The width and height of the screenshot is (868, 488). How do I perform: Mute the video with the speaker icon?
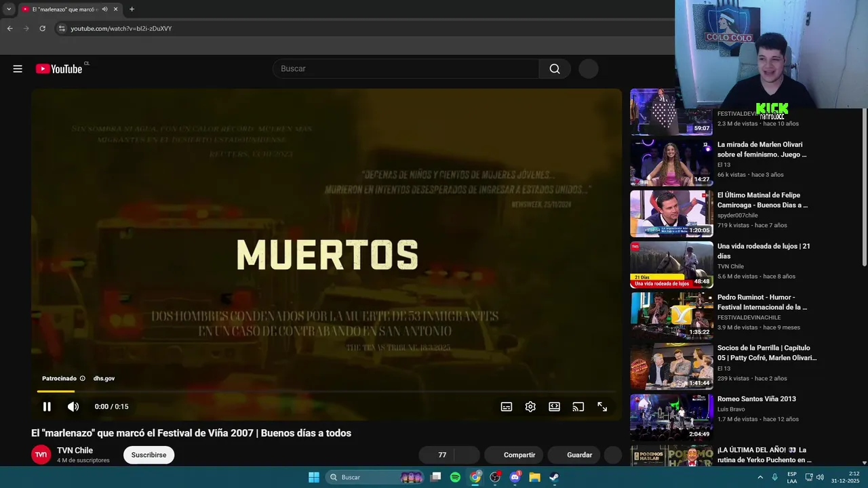(73, 407)
